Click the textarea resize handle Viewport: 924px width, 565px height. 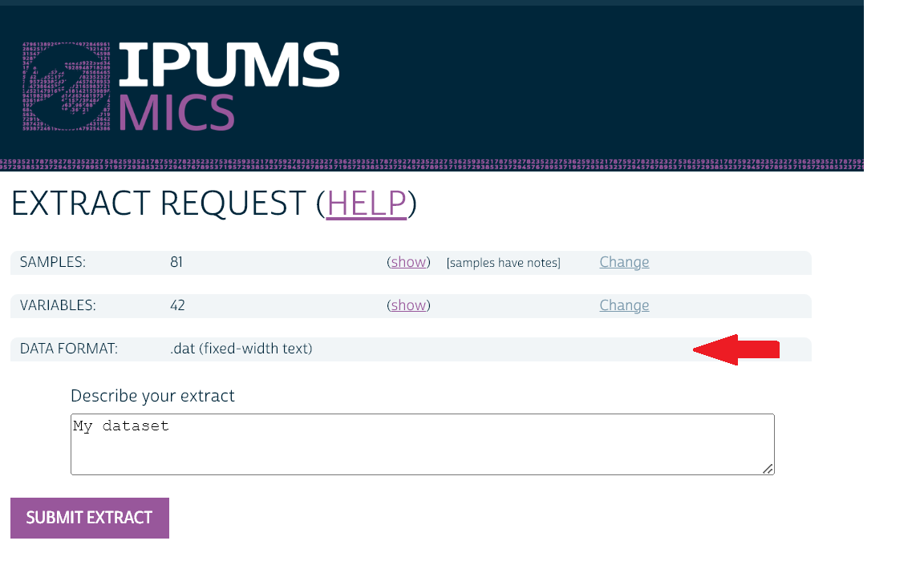[x=769, y=470]
